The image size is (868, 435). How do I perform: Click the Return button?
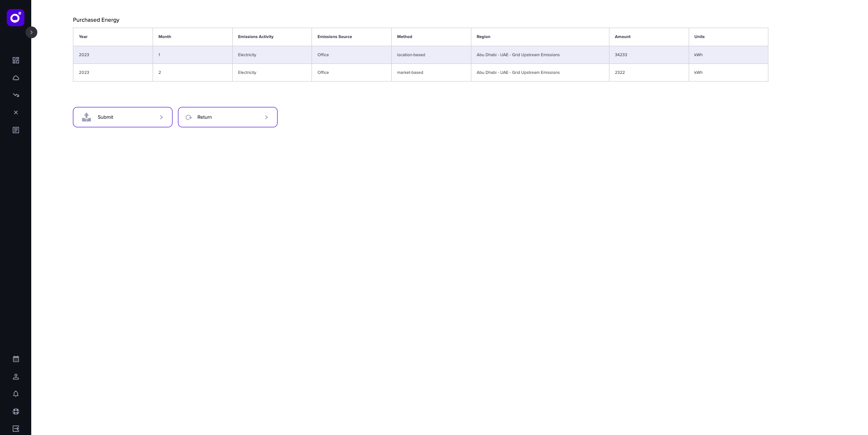tap(227, 117)
